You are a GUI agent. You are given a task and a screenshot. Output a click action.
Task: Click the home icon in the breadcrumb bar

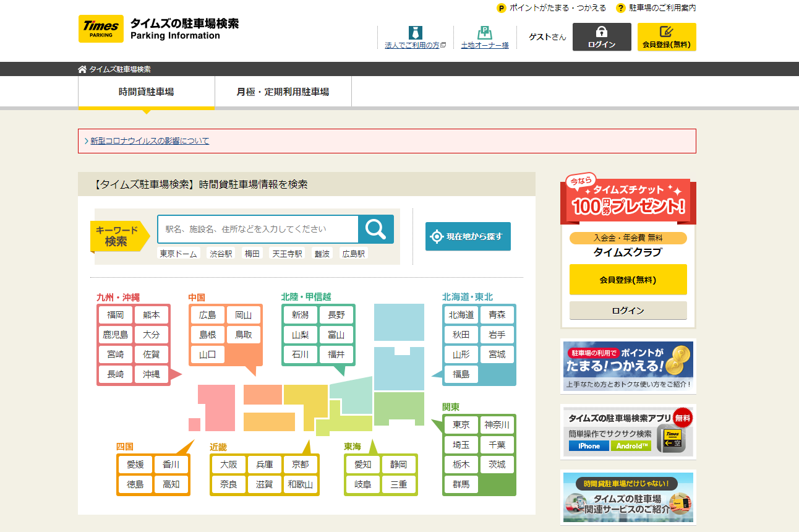point(81,69)
